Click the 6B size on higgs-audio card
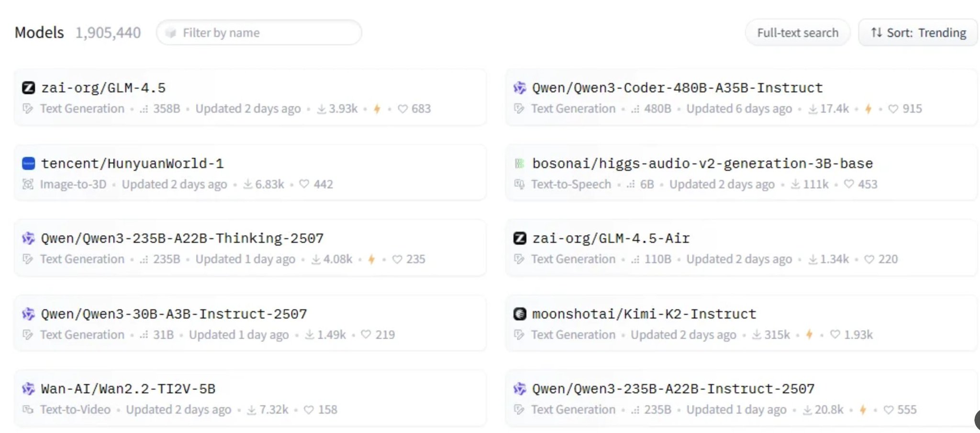 647,184
